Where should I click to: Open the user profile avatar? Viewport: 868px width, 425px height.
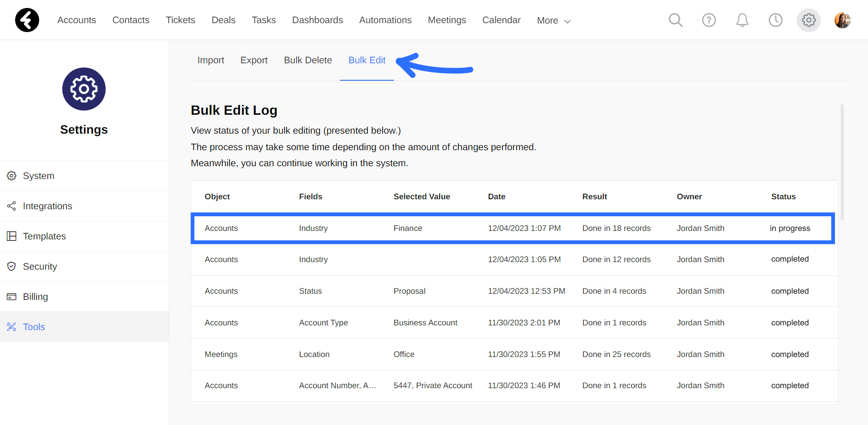(842, 20)
